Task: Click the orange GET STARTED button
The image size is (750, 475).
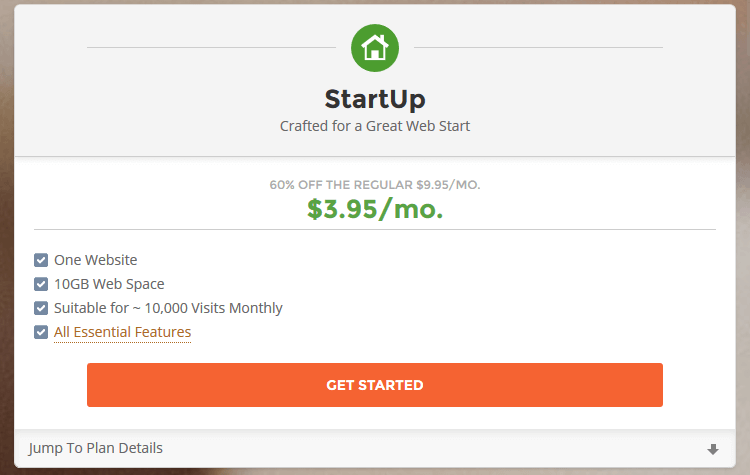Action: 375,385
